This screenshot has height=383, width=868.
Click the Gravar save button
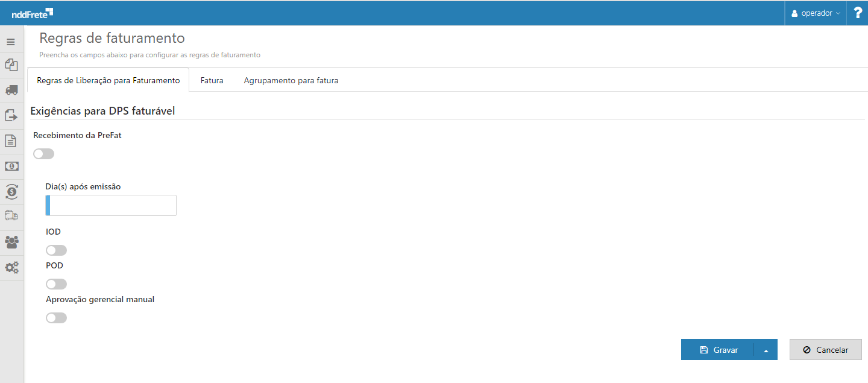pyautogui.click(x=717, y=350)
